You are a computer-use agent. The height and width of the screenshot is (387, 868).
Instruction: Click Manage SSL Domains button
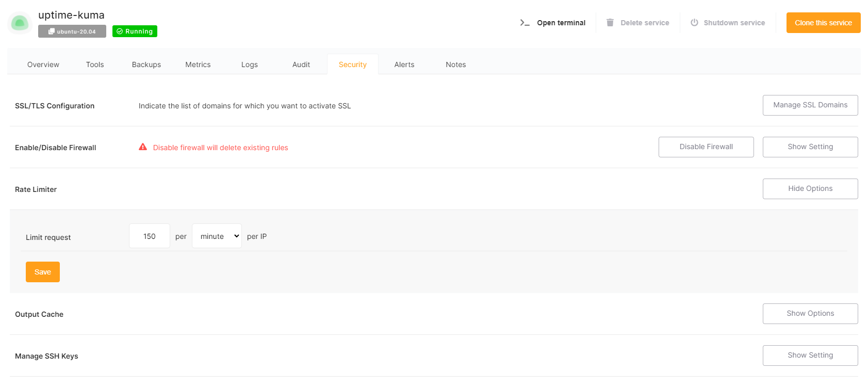click(810, 105)
